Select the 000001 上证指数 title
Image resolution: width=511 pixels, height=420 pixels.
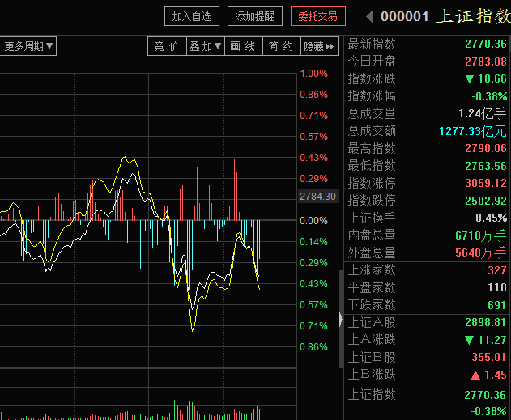pos(445,16)
